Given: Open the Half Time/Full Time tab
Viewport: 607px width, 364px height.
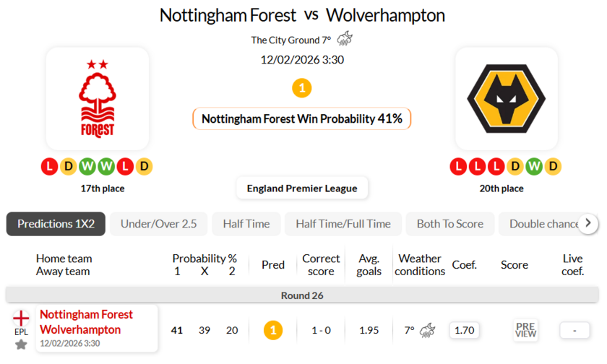Looking at the screenshot, I should point(343,224).
